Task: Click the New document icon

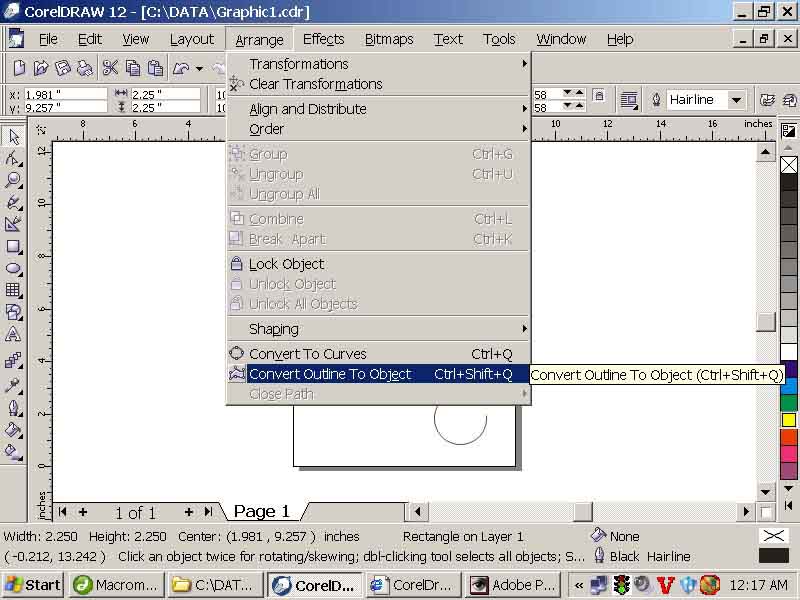Action: click(19, 68)
